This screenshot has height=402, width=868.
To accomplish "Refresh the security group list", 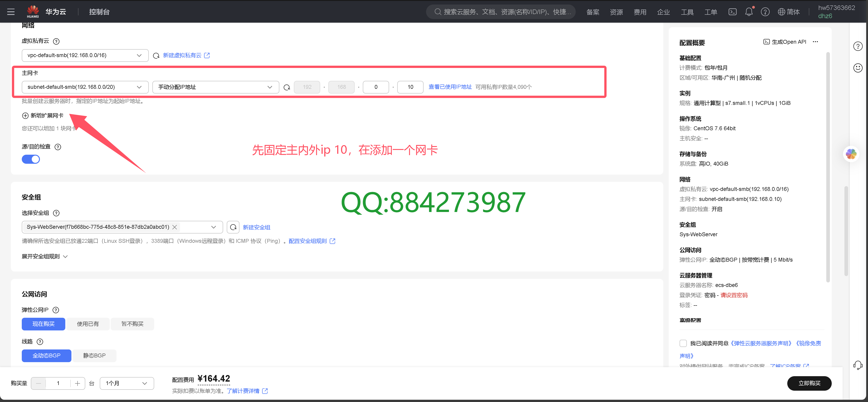I will (x=233, y=227).
